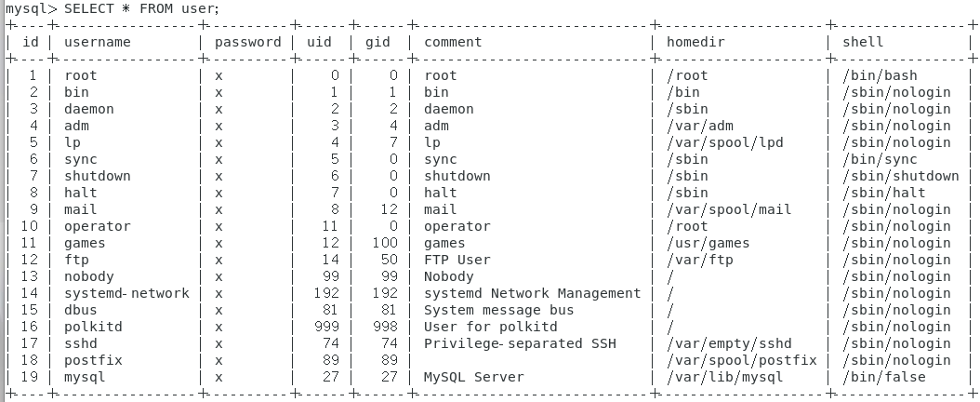
Task: Click the '/sbin/shutdown' shell value
Action: tap(900, 176)
